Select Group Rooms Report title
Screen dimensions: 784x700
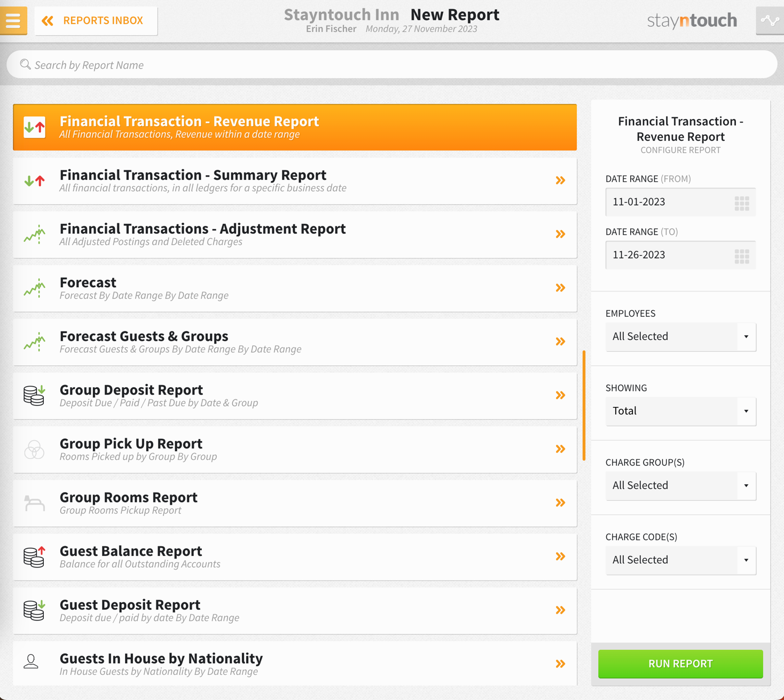tap(128, 497)
